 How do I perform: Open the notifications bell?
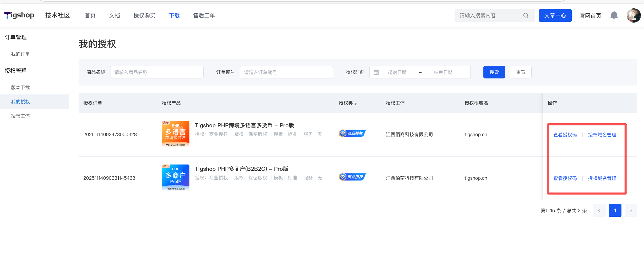click(614, 15)
